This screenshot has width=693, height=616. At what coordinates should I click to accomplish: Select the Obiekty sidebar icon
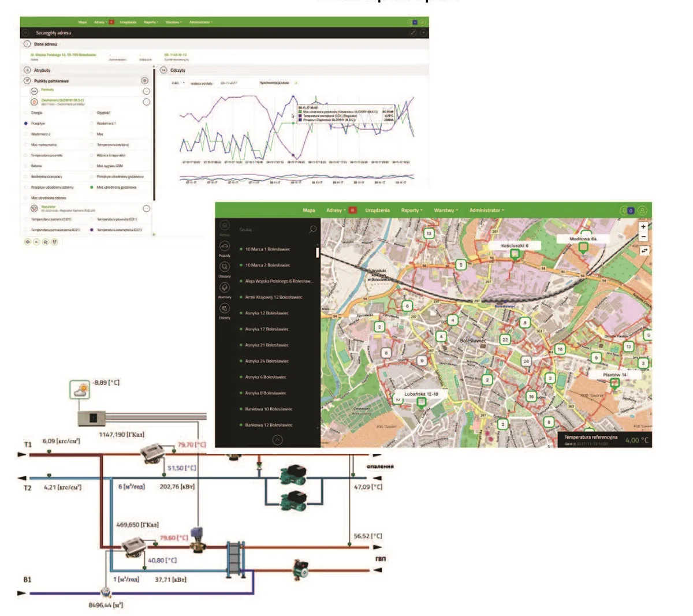[225, 308]
